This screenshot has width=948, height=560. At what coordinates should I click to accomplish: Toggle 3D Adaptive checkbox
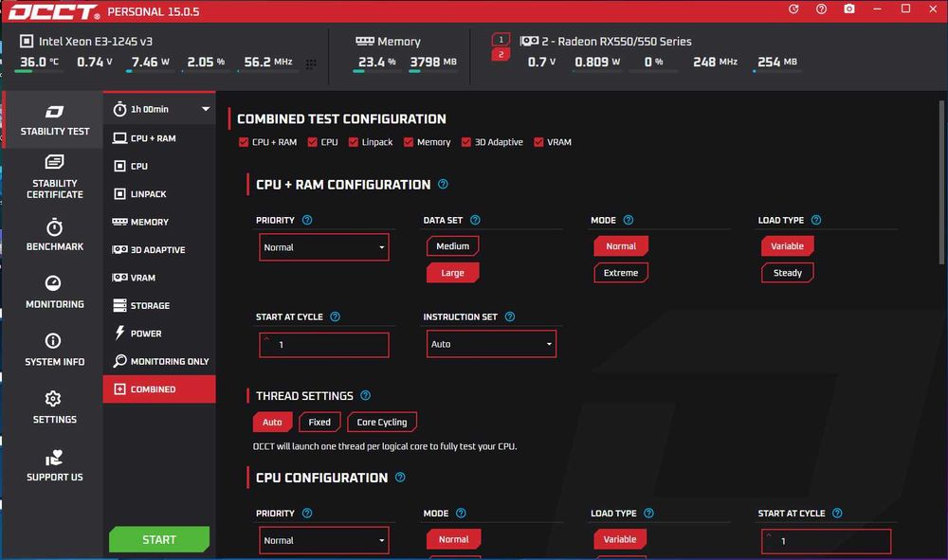pos(466,142)
